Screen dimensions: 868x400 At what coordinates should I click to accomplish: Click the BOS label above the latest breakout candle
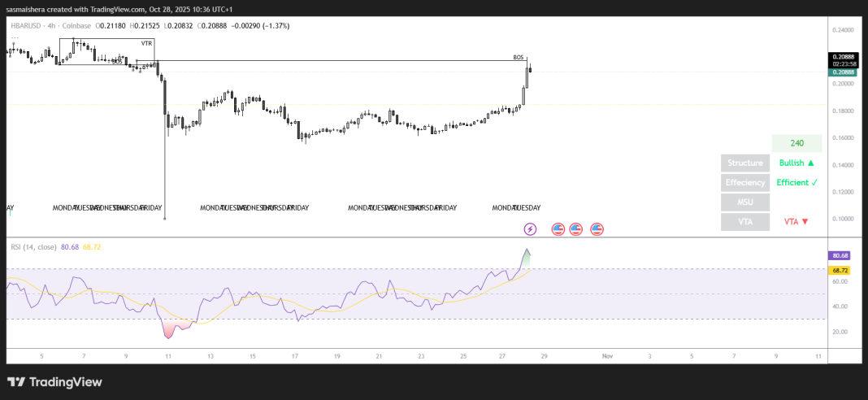coord(519,57)
